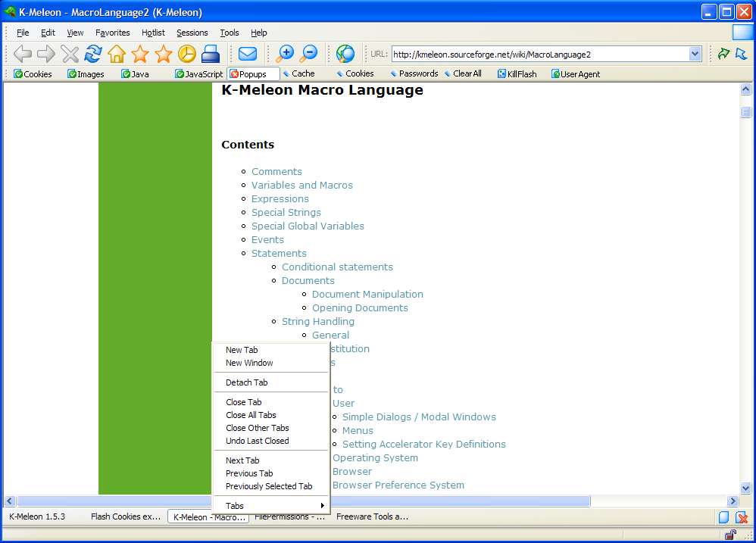756x543 pixels.
Task: Click the KillFlash button
Action: (517, 74)
